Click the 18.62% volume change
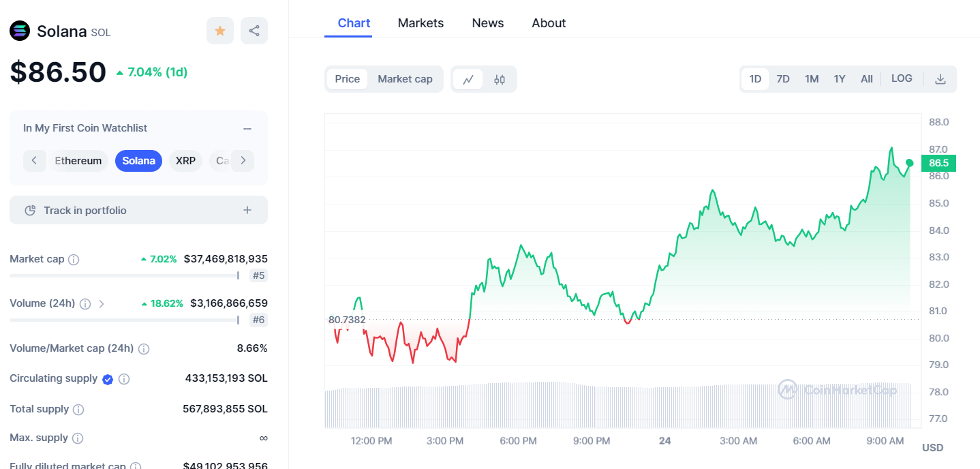980x469 pixels. click(162, 303)
